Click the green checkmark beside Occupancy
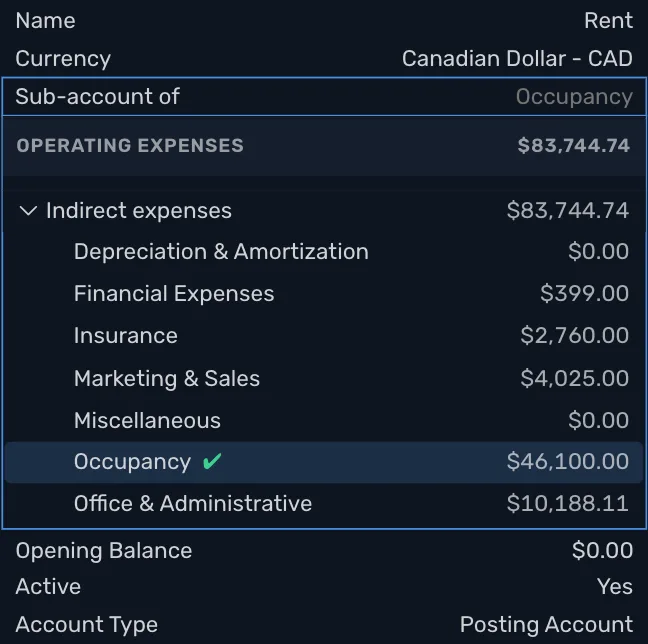Screen dimensions: 648x644 [212, 461]
